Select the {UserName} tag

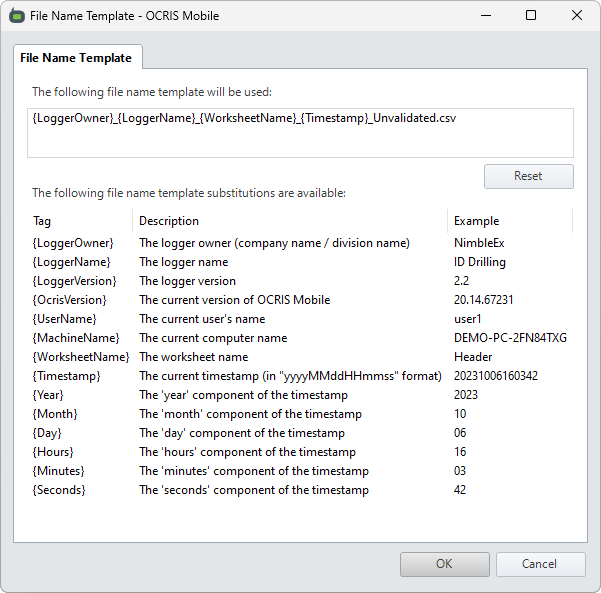pos(64,319)
